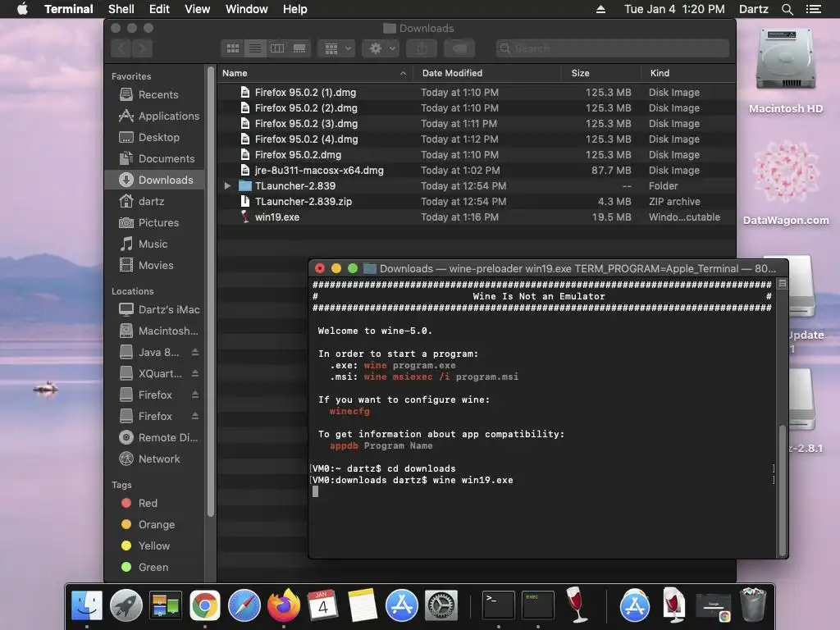This screenshot has width=840, height=630.
Task: Open Finder group-by dropdown
Action: 337,48
